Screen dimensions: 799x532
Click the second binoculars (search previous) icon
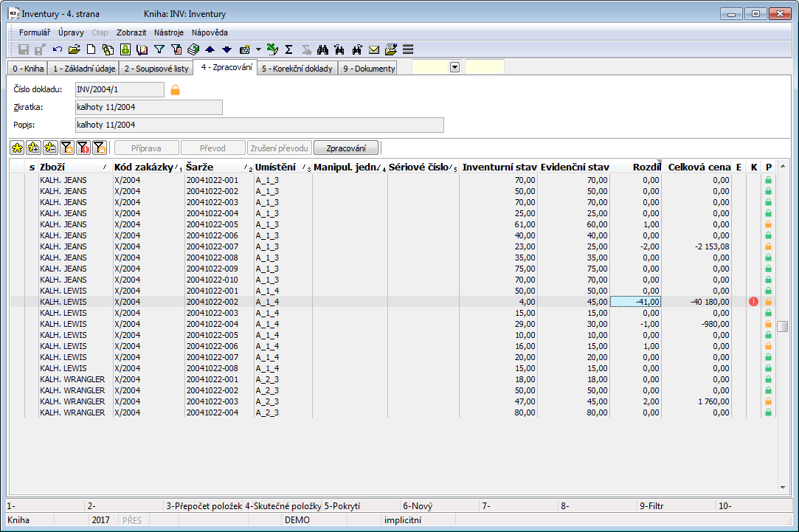click(339, 49)
